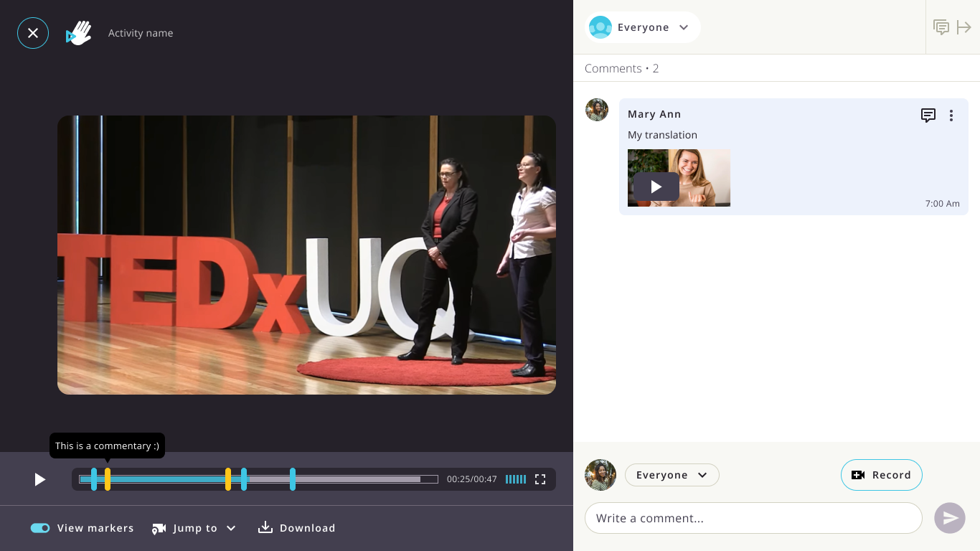Click the Activity name title
The image size is (980, 551).
point(141,33)
